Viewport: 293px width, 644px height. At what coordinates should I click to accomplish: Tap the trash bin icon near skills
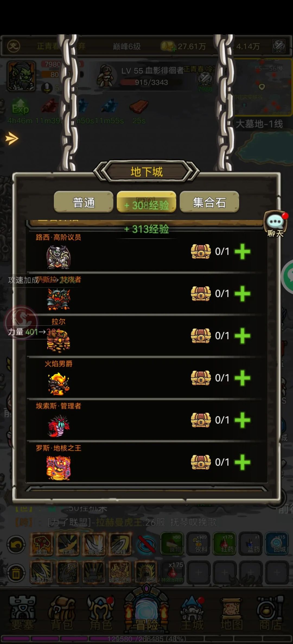pos(16,573)
